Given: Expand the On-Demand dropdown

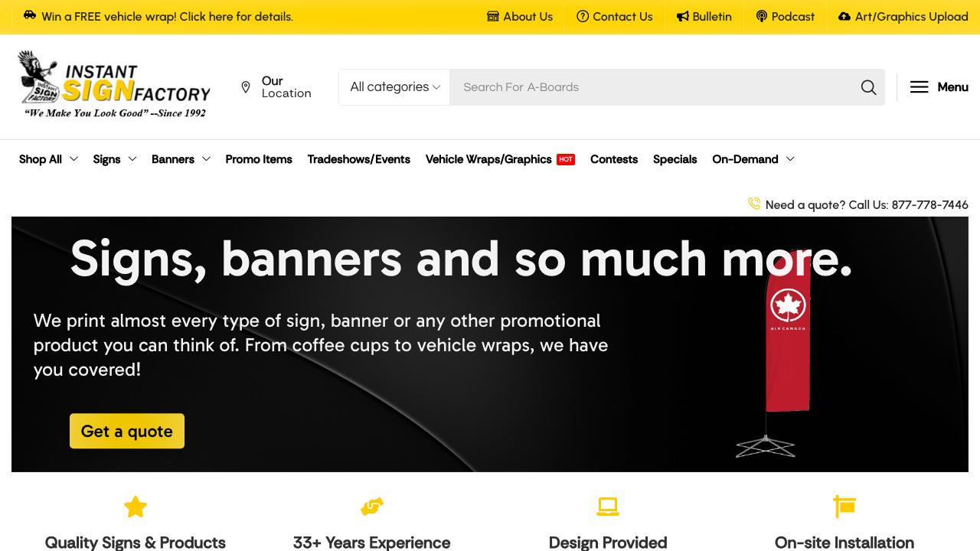Looking at the screenshot, I should pos(753,159).
